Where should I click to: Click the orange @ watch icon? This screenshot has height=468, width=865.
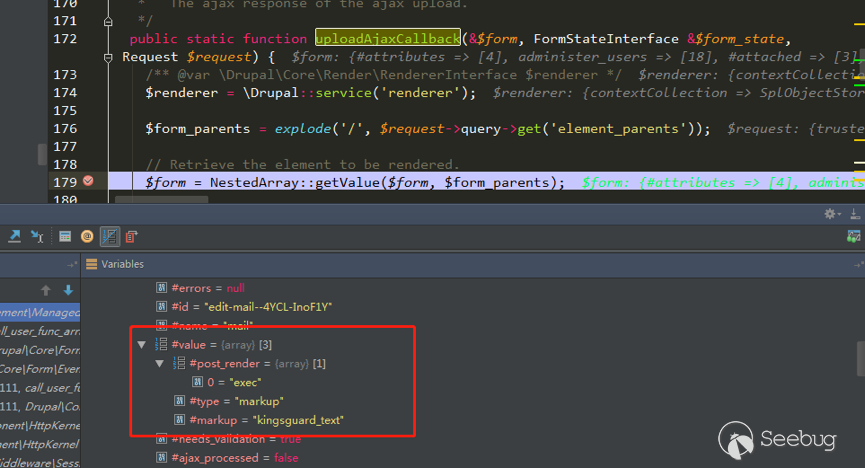tap(87, 237)
